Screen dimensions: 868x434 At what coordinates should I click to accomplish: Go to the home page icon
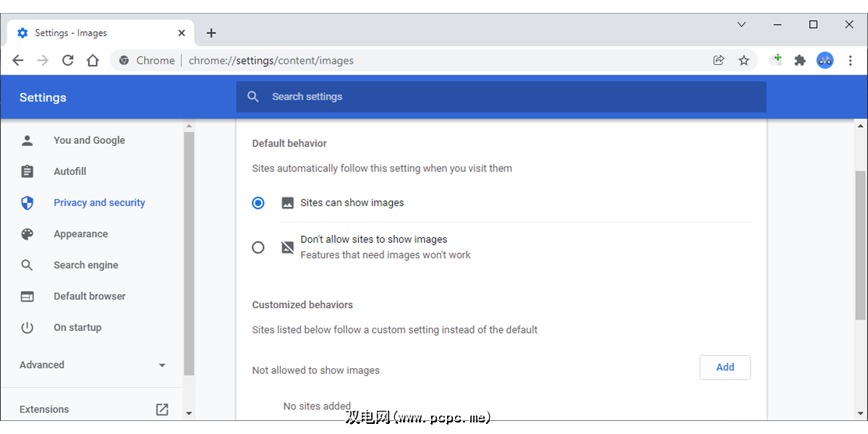[x=93, y=61]
